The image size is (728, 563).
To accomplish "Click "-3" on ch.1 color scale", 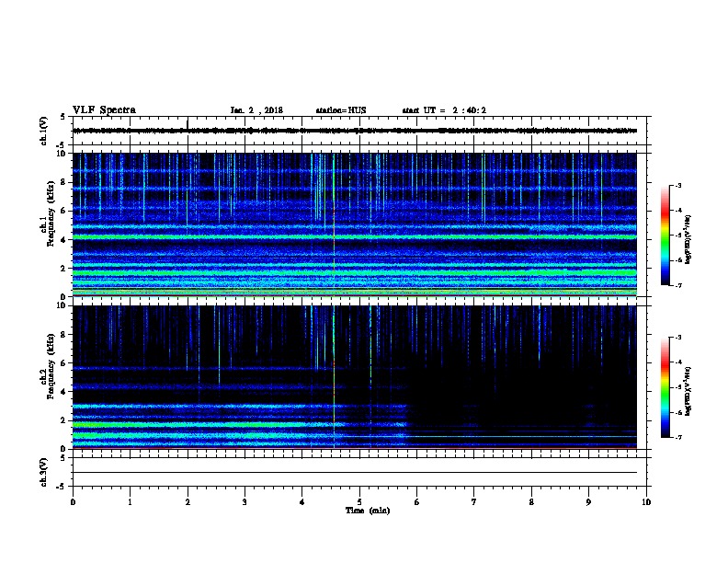I will pos(678,185).
